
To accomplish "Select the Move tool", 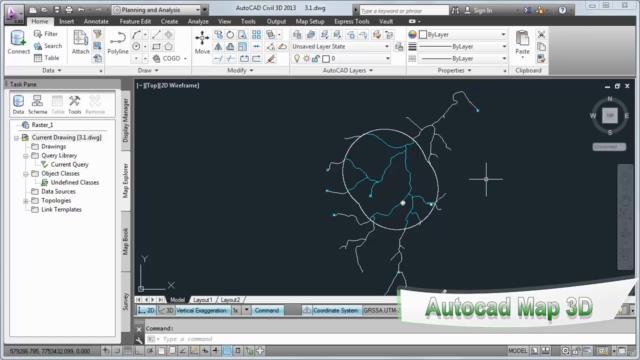I will pos(202,42).
